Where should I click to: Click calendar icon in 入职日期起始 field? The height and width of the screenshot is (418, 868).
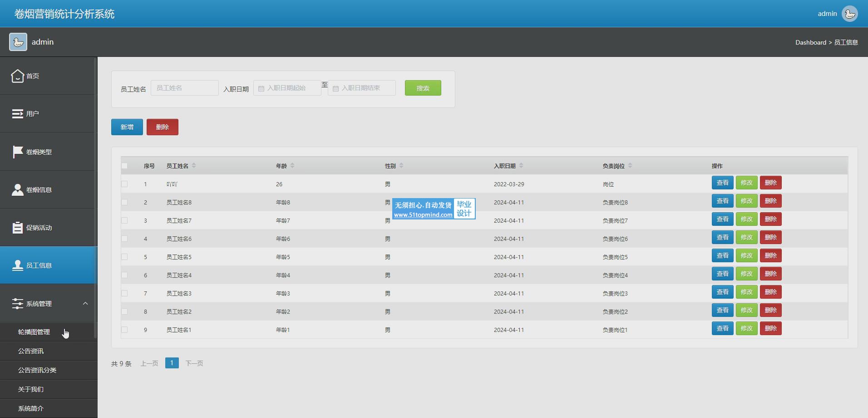[261, 89]
